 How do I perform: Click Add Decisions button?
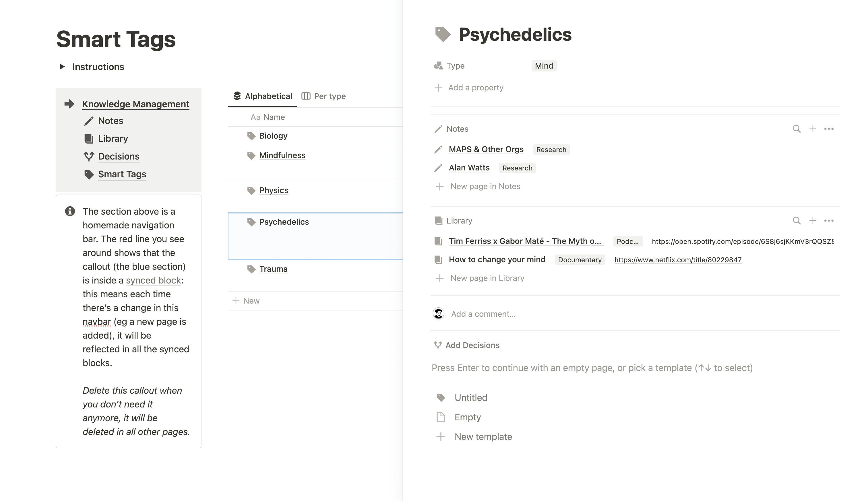click(467, 345)
